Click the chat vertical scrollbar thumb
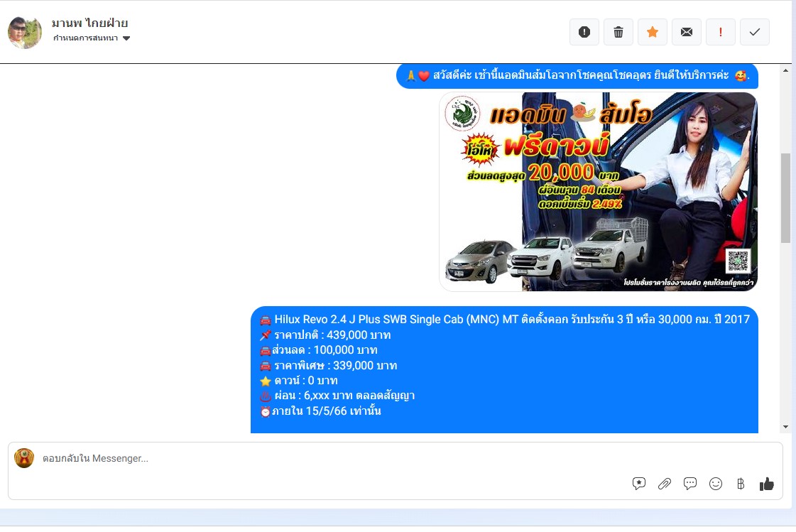The width and height of the screenshot is (796, 532). (786, 198)
